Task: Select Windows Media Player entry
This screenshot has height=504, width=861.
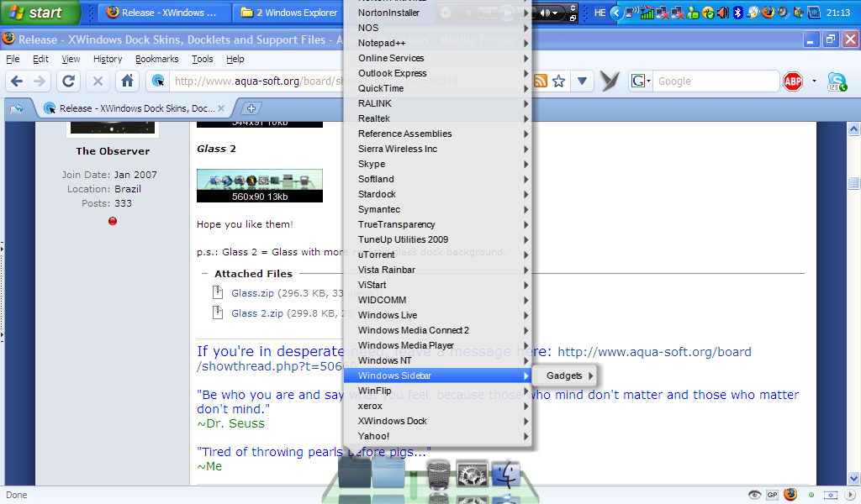Action: (437, 345)
